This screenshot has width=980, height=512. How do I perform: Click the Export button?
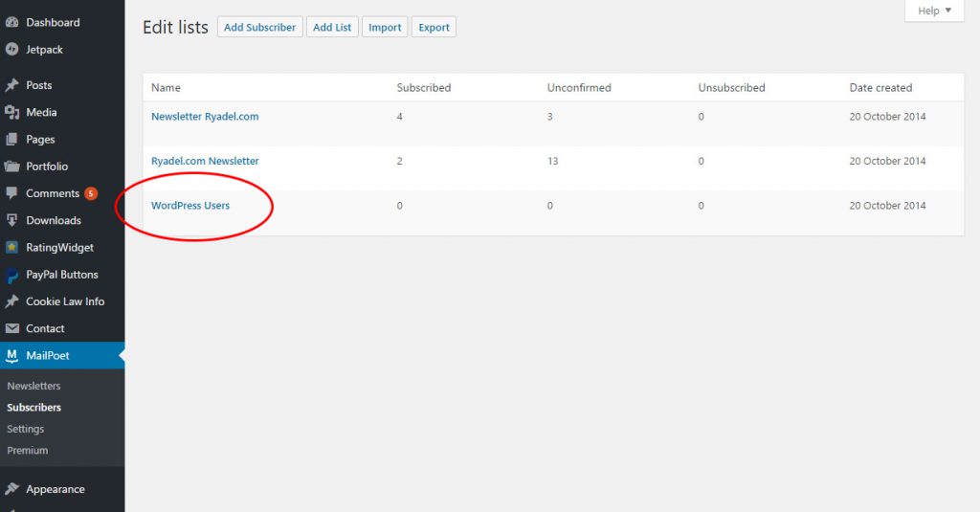434,27
